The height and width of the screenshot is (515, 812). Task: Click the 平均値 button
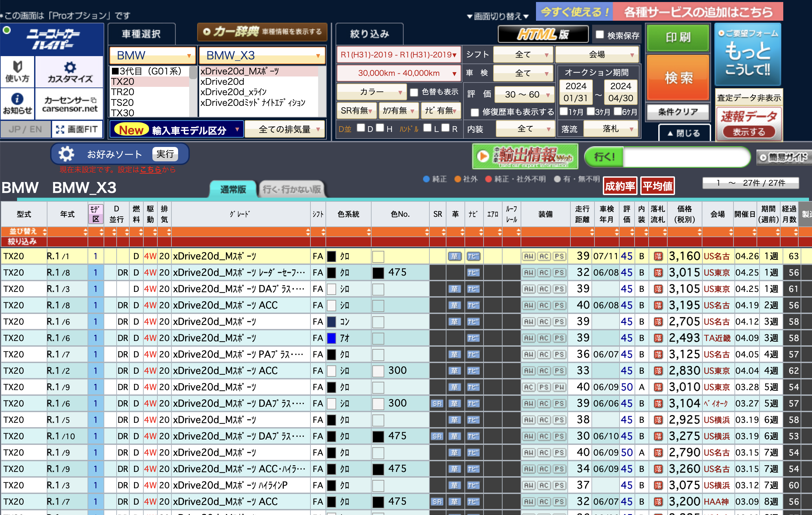pos(657,186)
